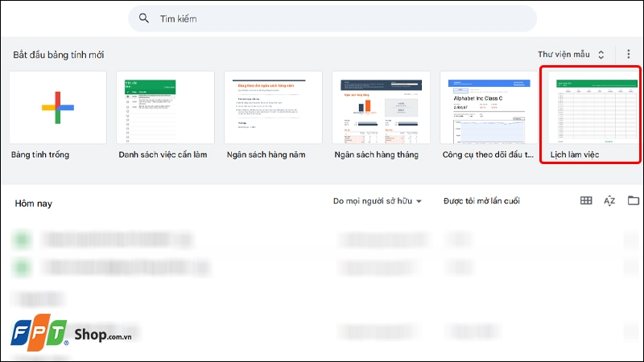Screen dimensions: 644x362
Task: Open the three-dot more options menu
Action: coord(629,54)
